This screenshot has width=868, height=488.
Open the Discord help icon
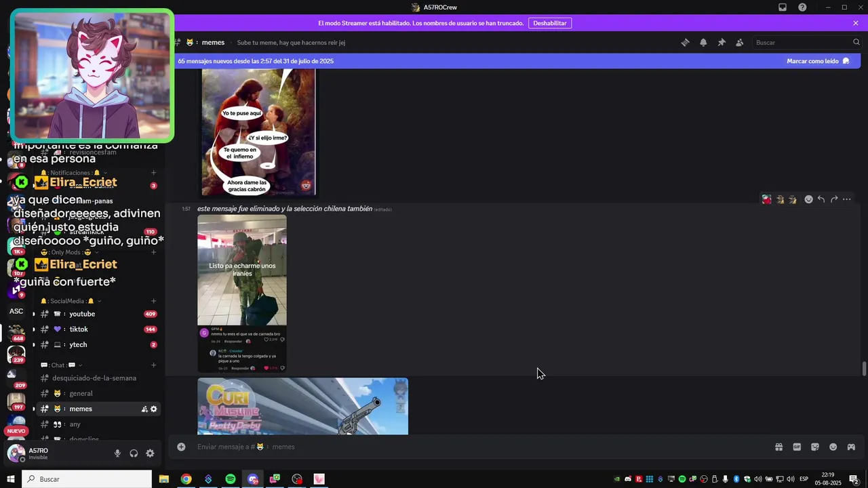coord(802,7)
